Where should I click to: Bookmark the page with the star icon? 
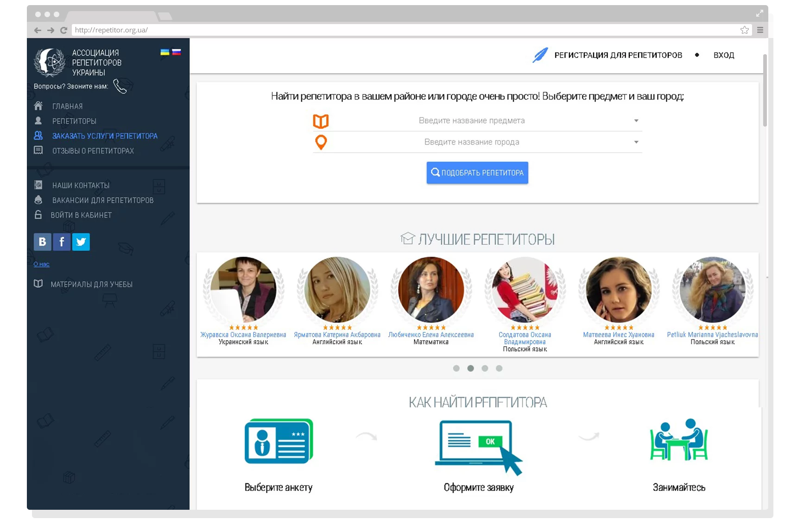pyautogui.click(x=745, y=30)
